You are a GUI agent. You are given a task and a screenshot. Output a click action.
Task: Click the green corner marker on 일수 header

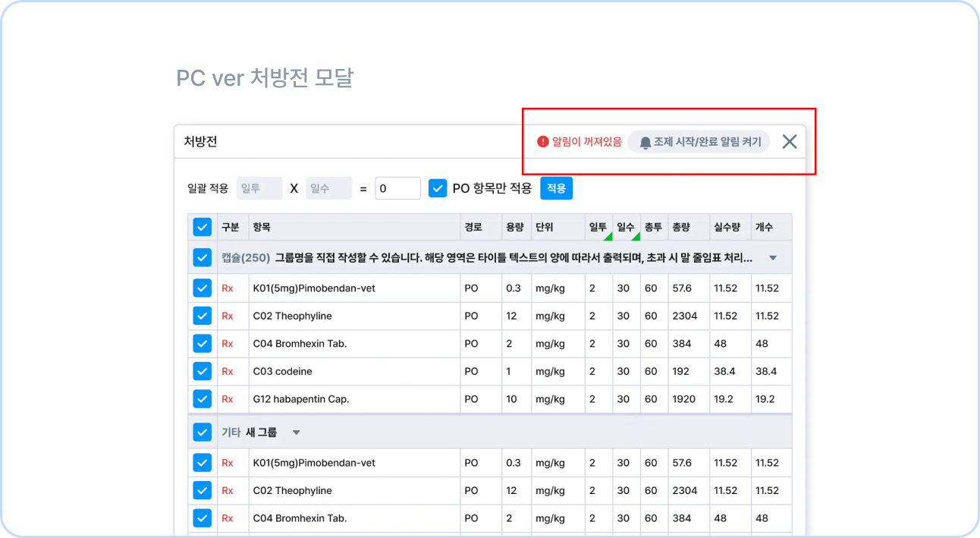pyautogui.click(x=636, y=236)
